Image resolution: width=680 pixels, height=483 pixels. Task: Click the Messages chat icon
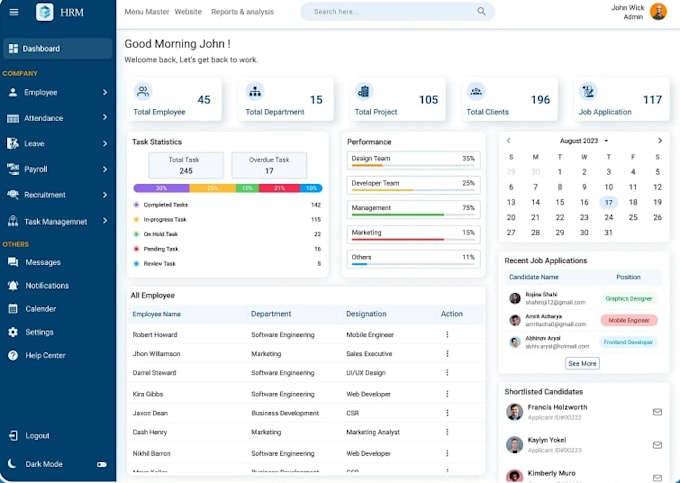pyautogui.click(x=13, y=262)
